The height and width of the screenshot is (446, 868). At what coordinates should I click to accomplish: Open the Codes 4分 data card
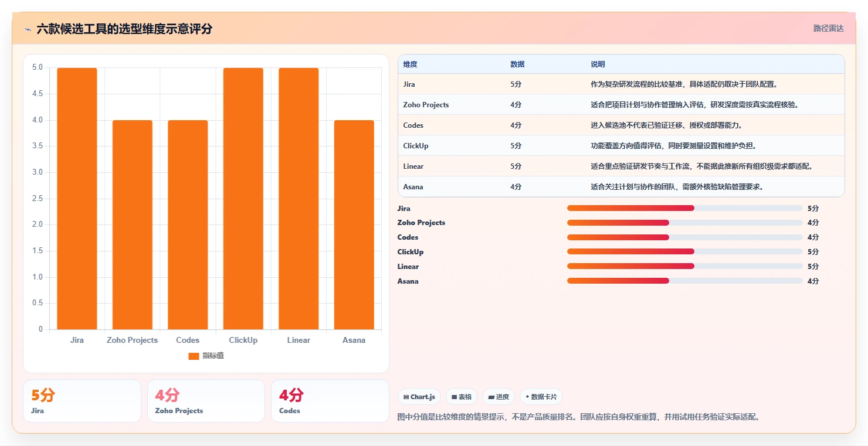point(330,401)
